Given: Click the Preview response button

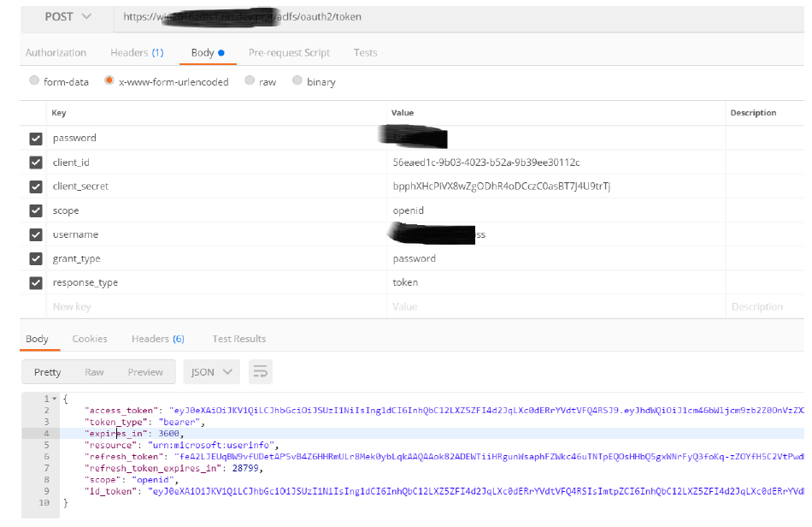Looking at the screenshot, I should click(x=145, y=371).
